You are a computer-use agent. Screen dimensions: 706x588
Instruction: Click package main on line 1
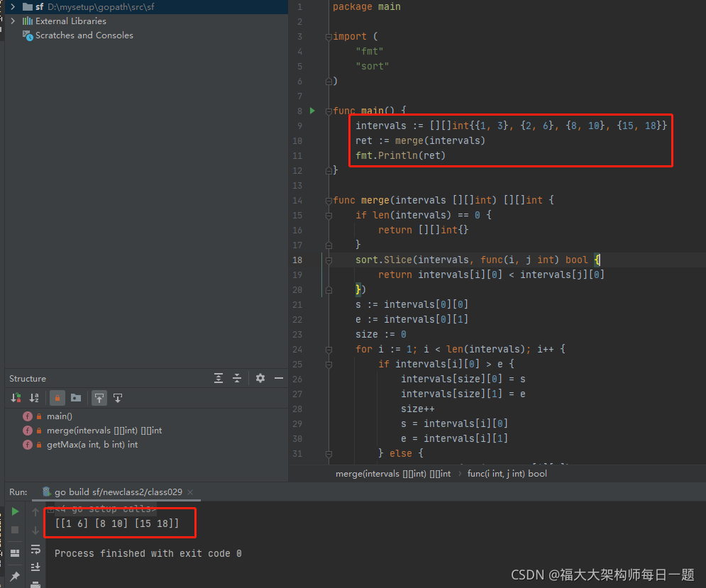point(367,7)
